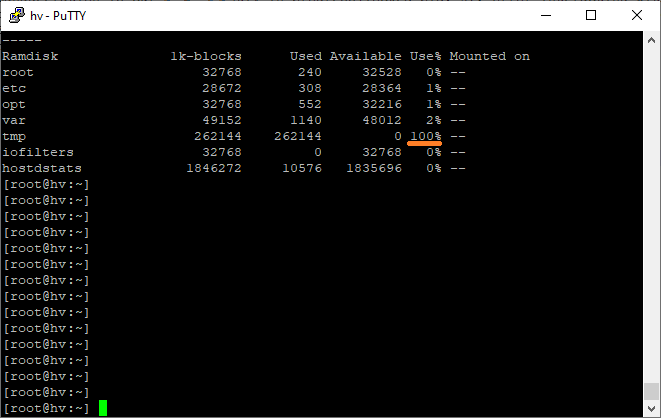Click the scrollbar down arrow
This screenshot has width=661, height=418.
pyautogui.click(x=651, y=408)
